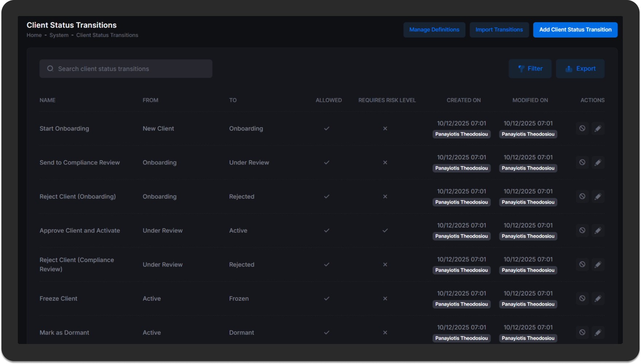The width and height of the screenshot is (641, 364).
Task: Navigate to System breadcrumb link
Action: pos(59,35)
